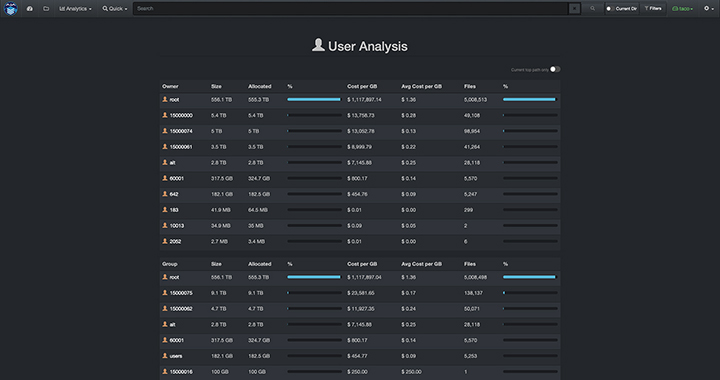Focus the Search input field
Image resolution: width=720 pixels, height=380 pixels.
(350, 8)
